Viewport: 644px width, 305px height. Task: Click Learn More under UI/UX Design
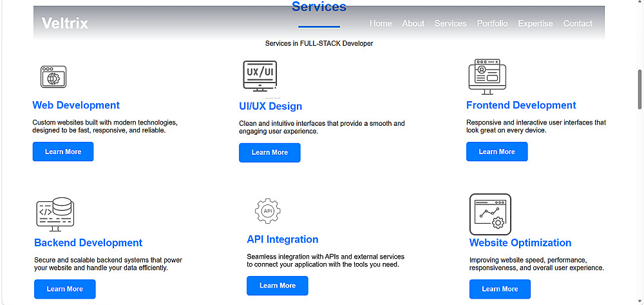point(270,152)
